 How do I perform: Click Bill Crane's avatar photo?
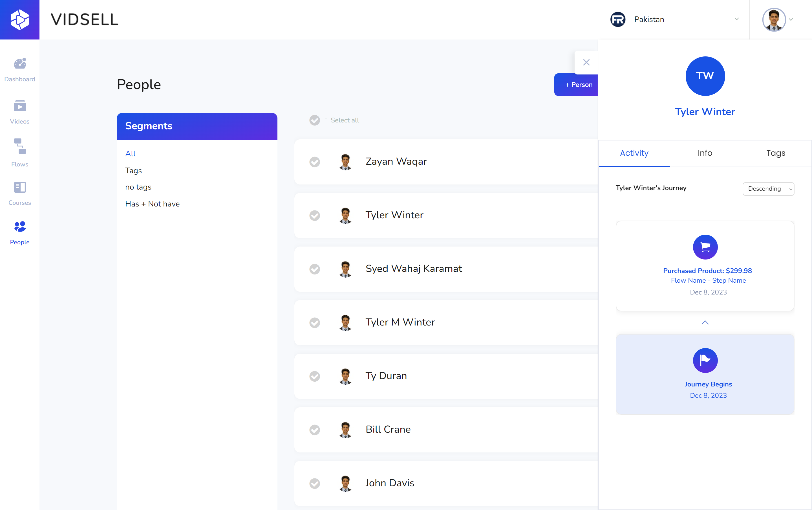pos(345,430)
